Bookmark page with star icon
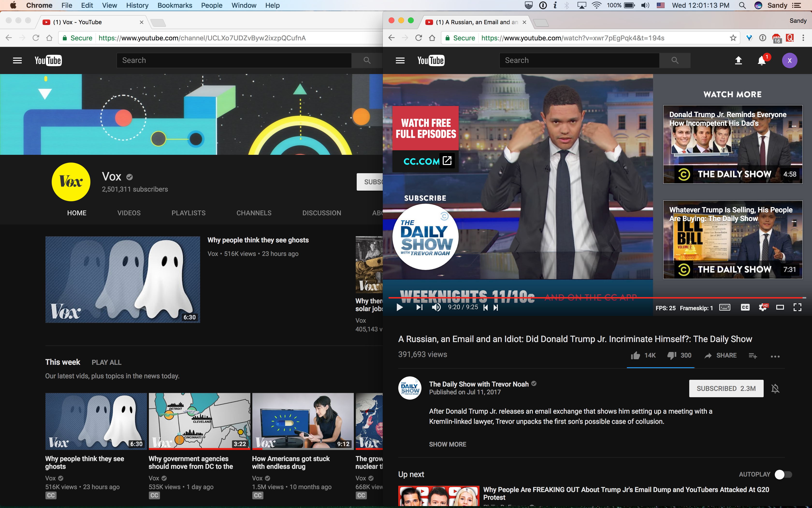This screenshot has width=812, height=508. (733, 38)
